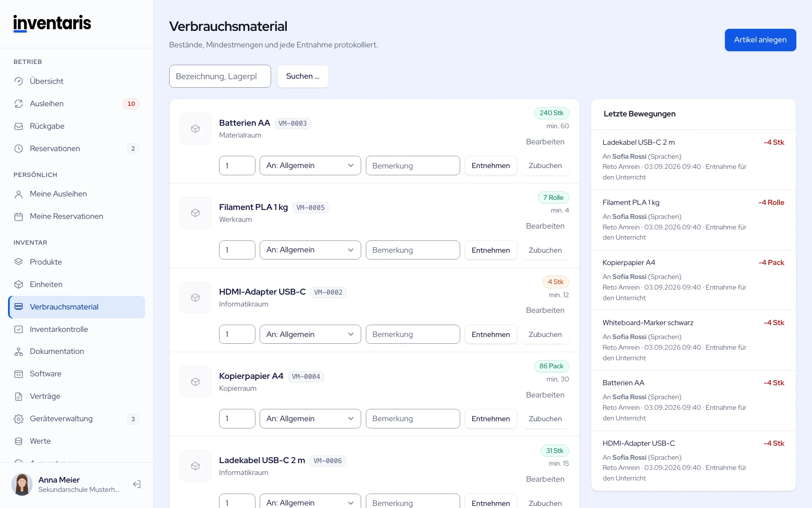Screen dimensions: 812x508
Task: Click the Geräteverwaltung gear icon
Action: pyautogui.click(x=19, y=419)
